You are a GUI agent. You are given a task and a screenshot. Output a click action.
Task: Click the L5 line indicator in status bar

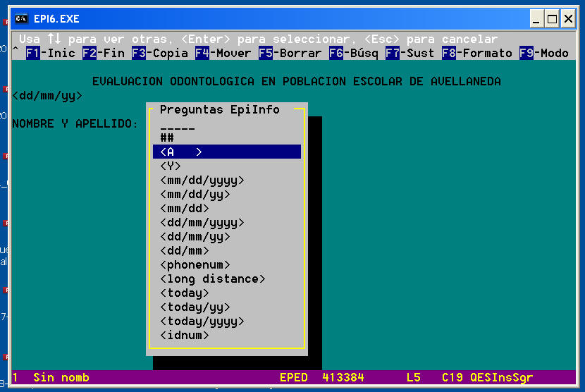point(414,377)
